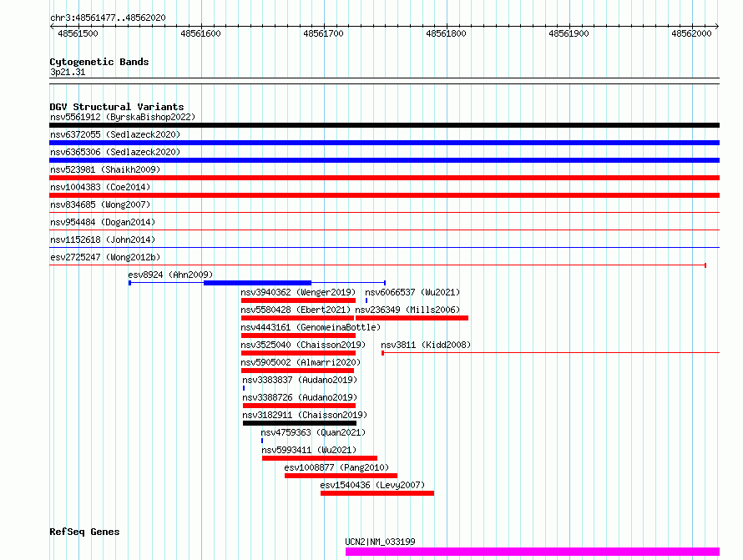
Task: Open the RefSeq Genes track title
Action: [x=84, y=532]
